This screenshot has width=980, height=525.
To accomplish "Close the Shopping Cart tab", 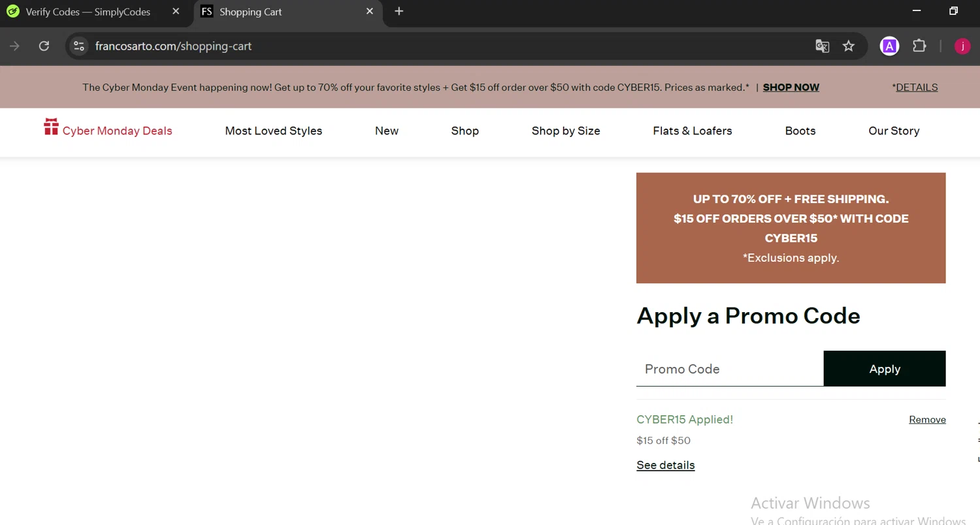I will pos(370,12).
